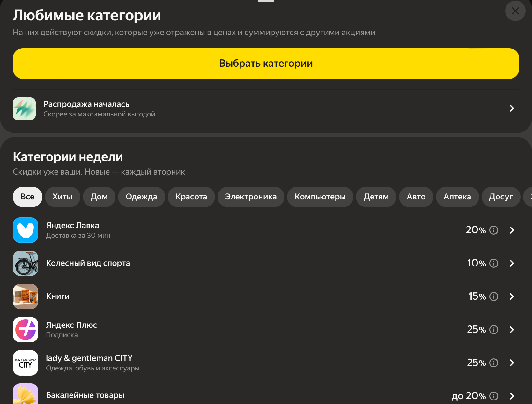The image size is (532, 404).
Task: Click the до 20% discount value
Action: click(x=469, y=396)
